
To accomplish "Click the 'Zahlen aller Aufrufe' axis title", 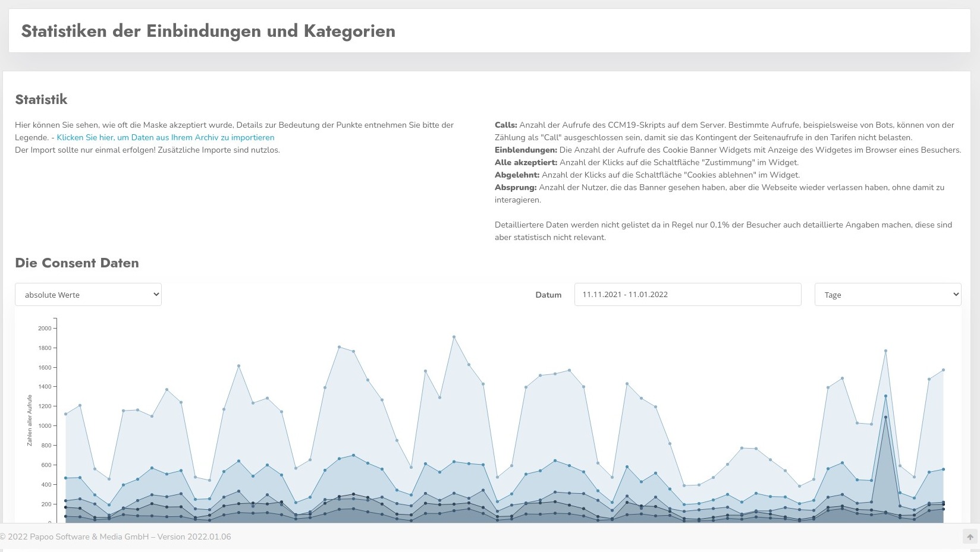I will pyautogui.click(x=30, y=420).
